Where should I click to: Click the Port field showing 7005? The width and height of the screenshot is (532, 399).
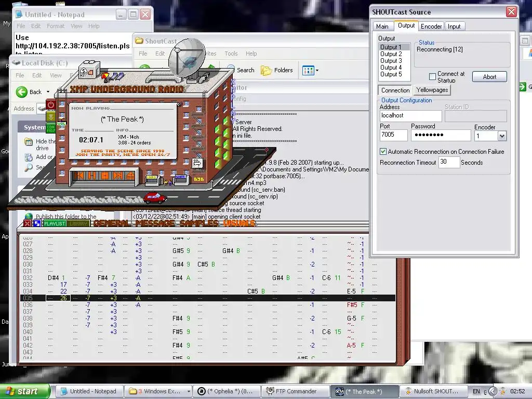click(394, 135)
